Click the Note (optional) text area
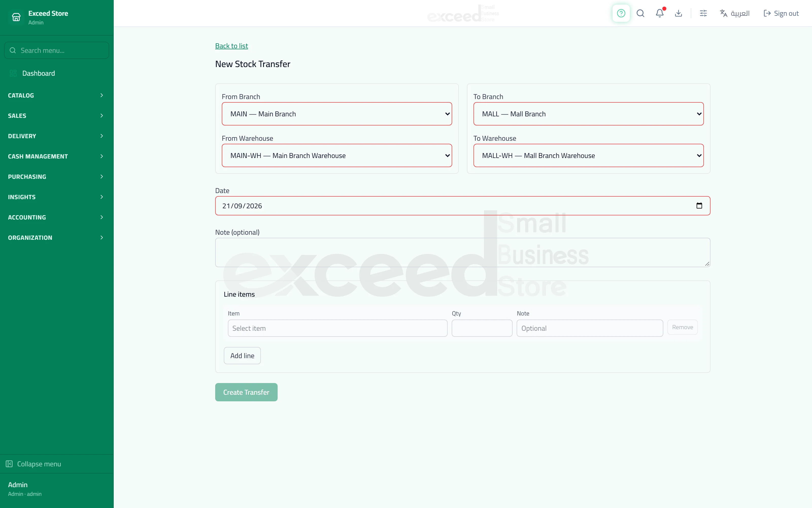Image resolution: width=812 pixels, height=508 pixels. (x=462, y=253)
